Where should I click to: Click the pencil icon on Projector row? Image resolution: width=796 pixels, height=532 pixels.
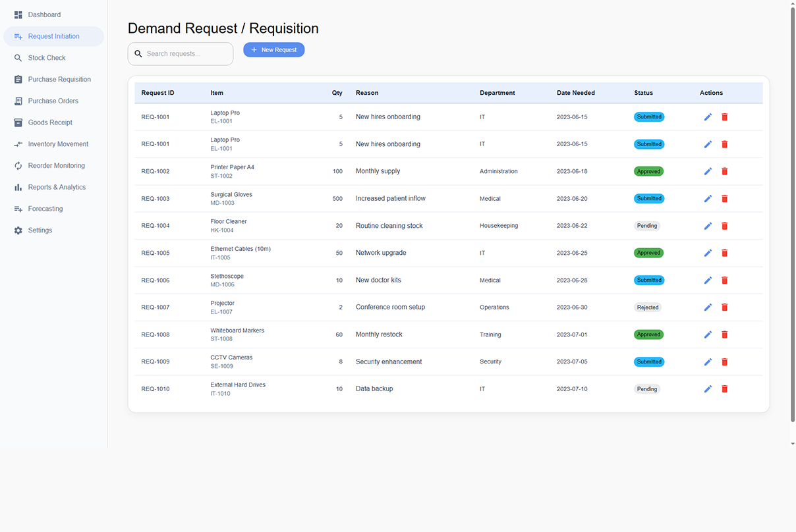(708, 307)
